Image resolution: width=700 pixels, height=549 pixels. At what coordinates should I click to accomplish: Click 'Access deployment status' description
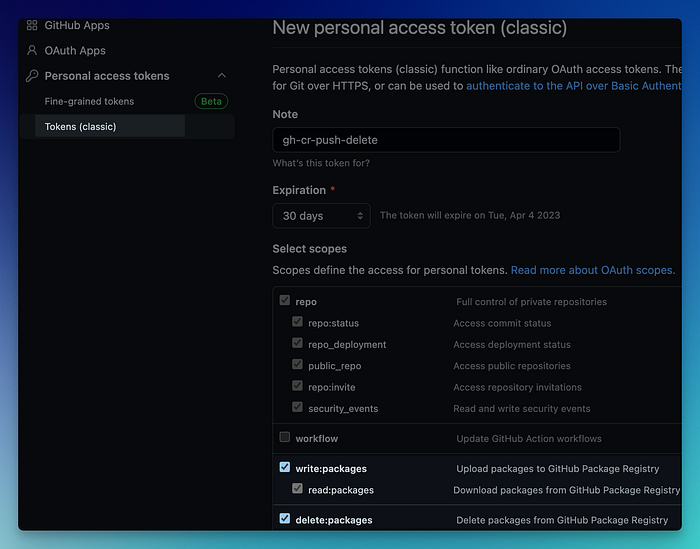click(512, 345)
